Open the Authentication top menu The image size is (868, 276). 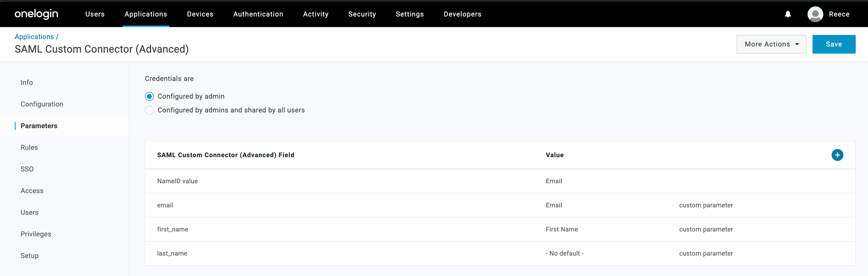pos(258,14)
